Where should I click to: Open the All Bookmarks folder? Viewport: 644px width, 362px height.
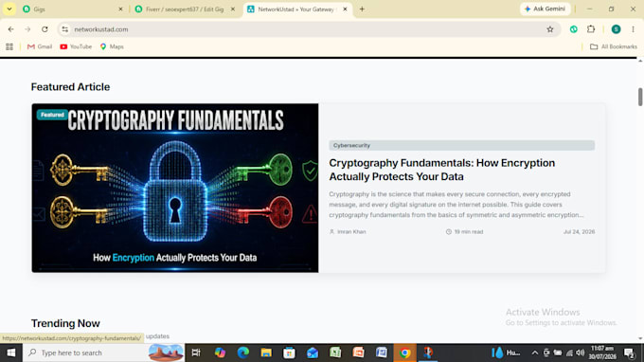click(x=614, y=46)
